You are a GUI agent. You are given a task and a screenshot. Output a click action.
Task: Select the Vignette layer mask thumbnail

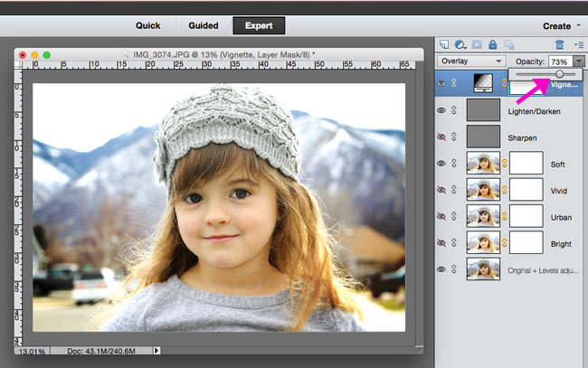526,88
